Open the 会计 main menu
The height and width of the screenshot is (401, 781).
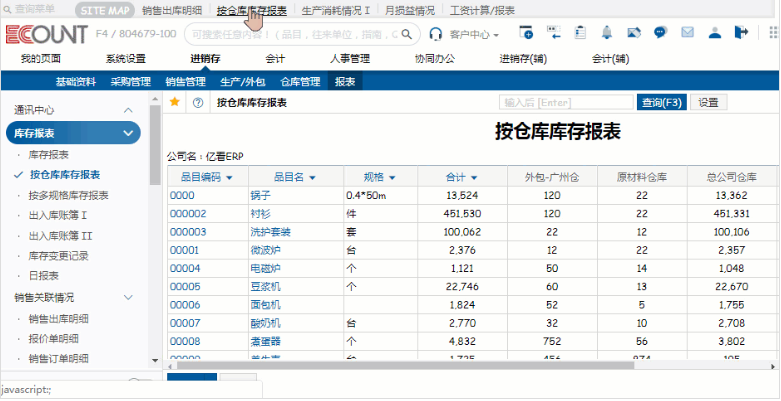point(275,59)
